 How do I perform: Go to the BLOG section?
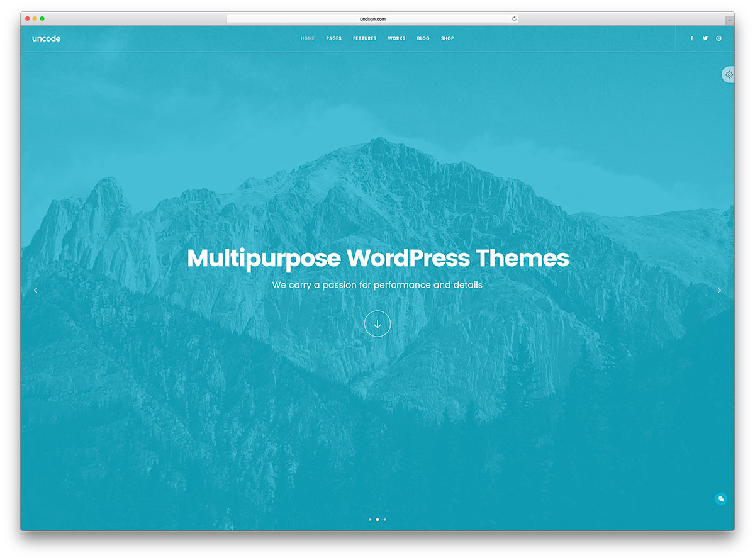(x=423, y=38)
